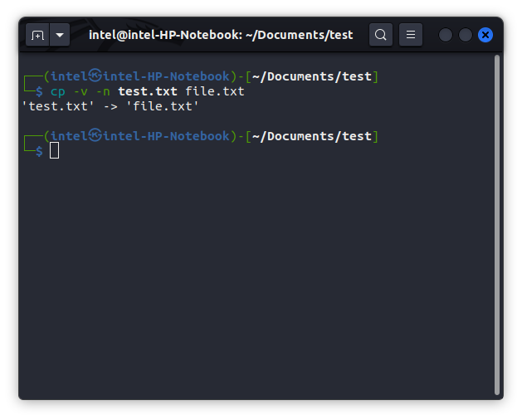Open the terminal search tool
522x420 pixels.
tap(380, 35)
